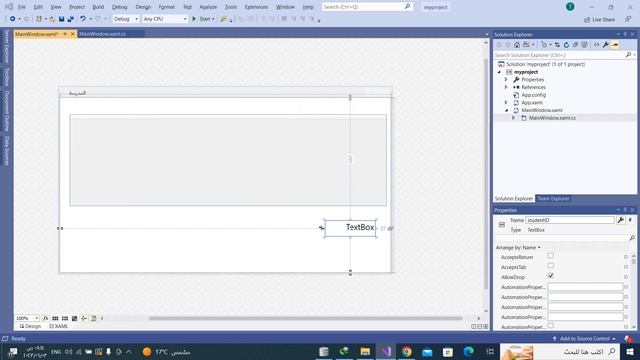
Task: Expand the References node
Action: [x=506, y=87]
